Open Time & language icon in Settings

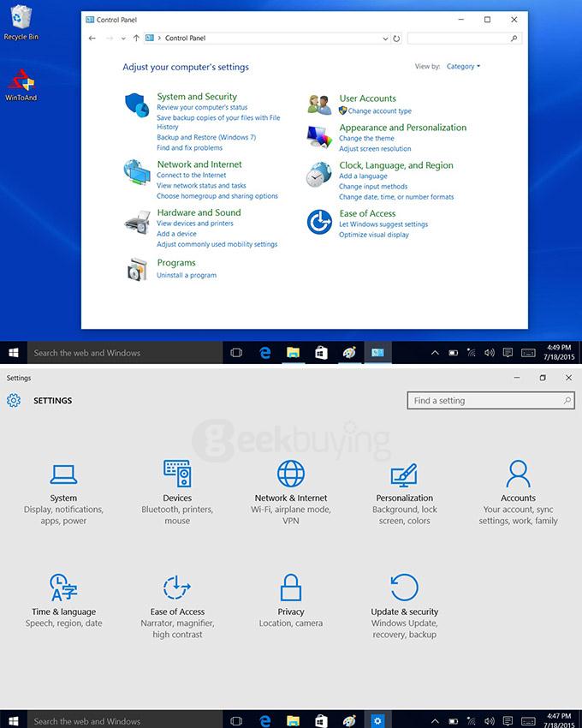(x=63, y=588)
